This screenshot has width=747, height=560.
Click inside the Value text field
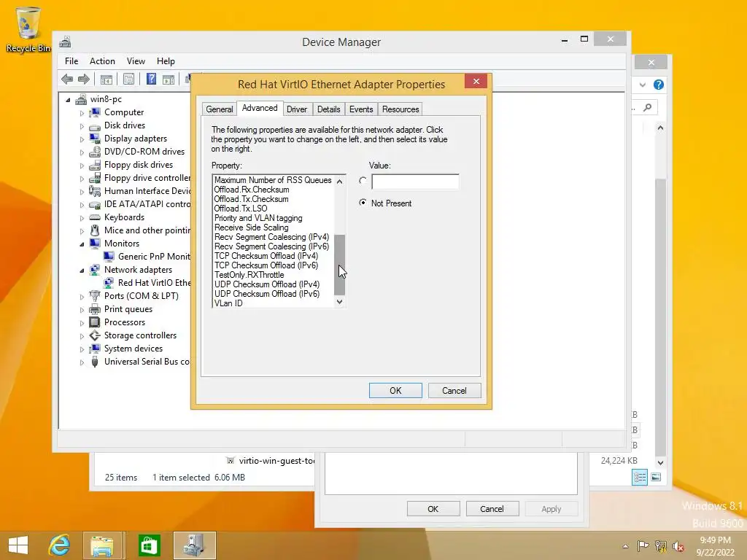click(x=415, y=182)
